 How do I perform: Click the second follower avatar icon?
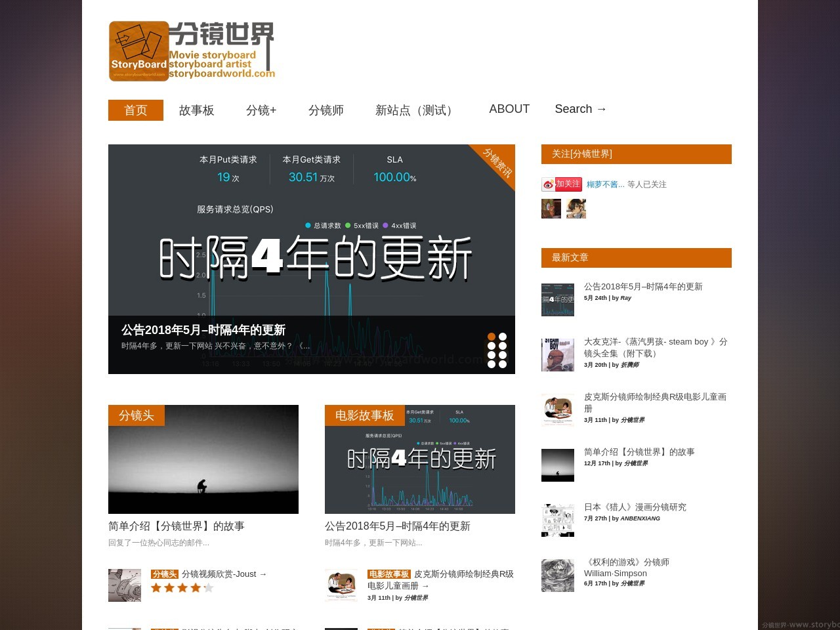576,208
